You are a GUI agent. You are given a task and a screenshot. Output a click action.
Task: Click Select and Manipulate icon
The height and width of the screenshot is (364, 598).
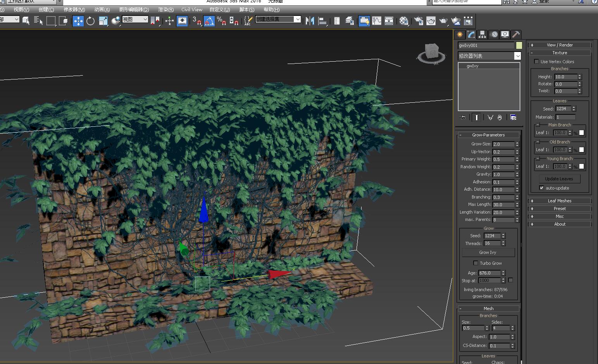pyautogui.click(x=169, y=21)
